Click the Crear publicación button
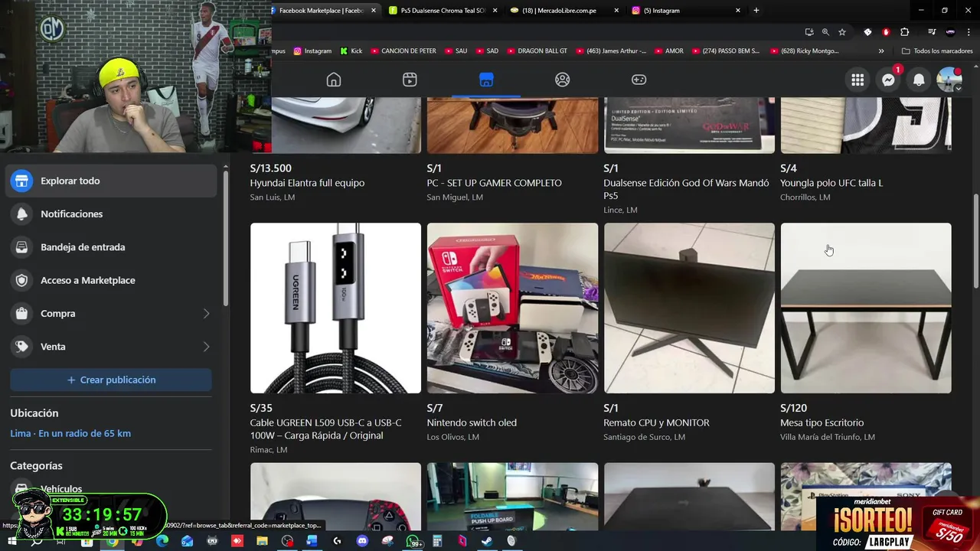 pos(111,380)
